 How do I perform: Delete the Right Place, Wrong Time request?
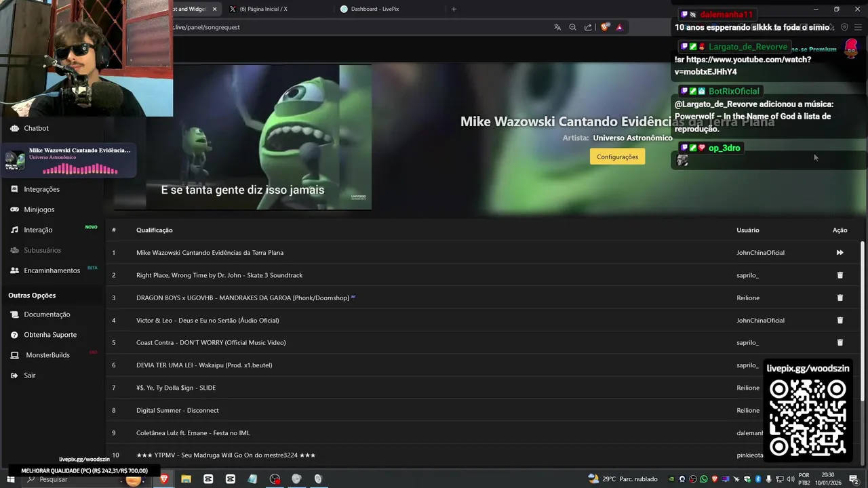[840, 275]
